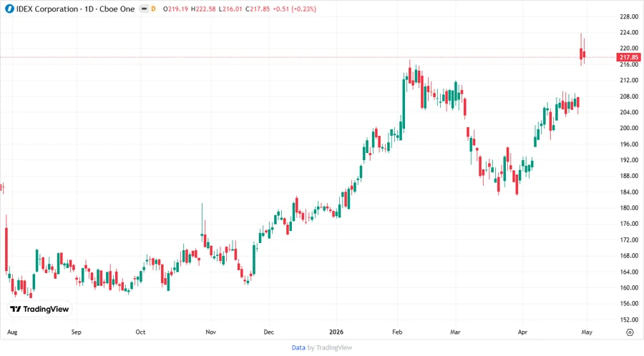Click the Mar date axis label

[x=455, y=332]
